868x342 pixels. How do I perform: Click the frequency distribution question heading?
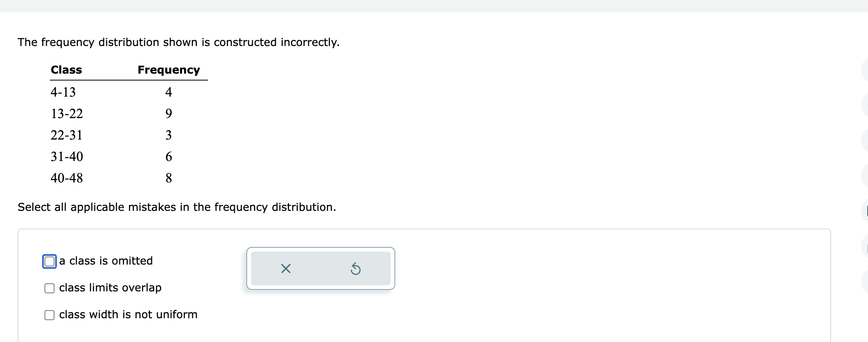(178, 42)
